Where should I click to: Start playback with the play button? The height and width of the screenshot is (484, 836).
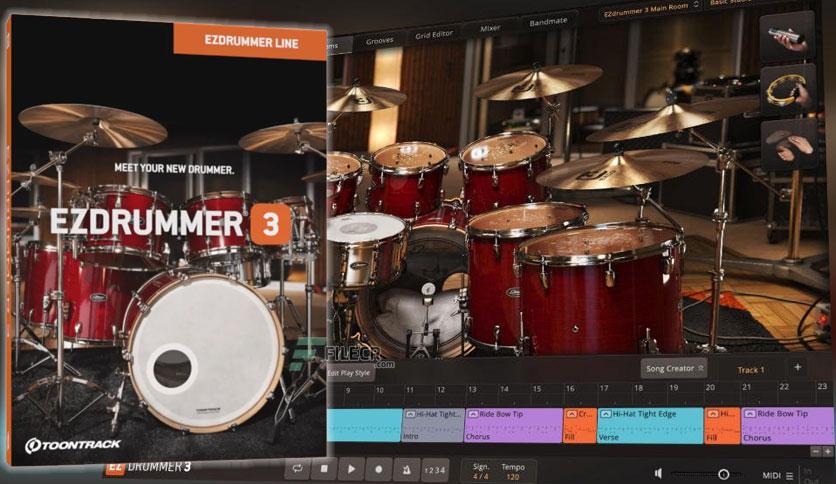(x=351, y=469)
